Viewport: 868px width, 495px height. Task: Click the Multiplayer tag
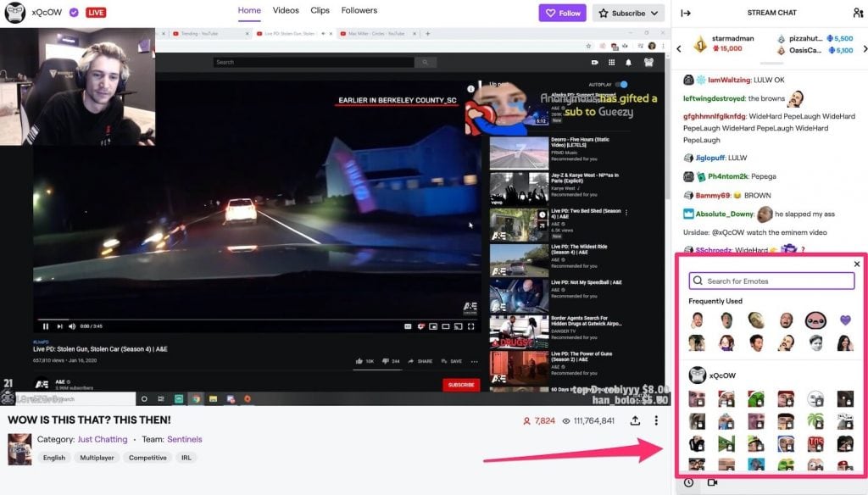tap(97, 458)
